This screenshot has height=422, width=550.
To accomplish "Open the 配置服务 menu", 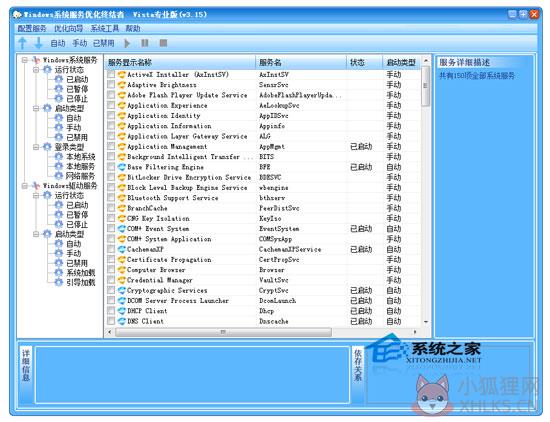I will click(32, 28).
